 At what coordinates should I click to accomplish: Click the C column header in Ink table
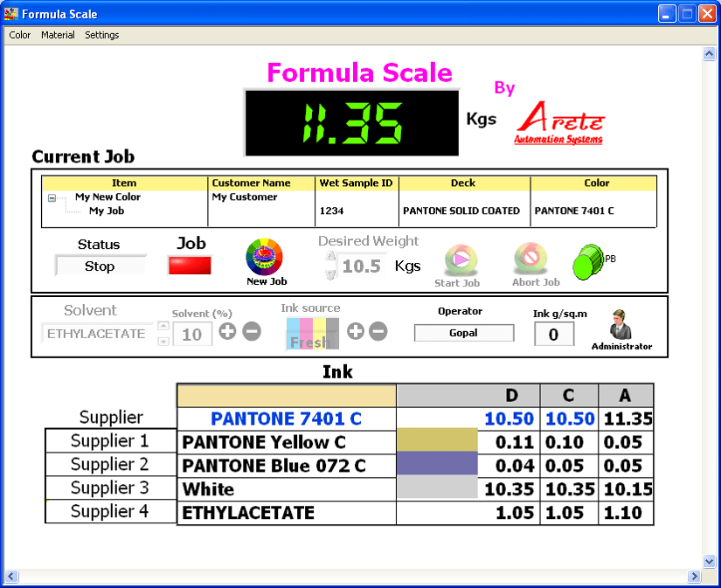tap(569, 396)
